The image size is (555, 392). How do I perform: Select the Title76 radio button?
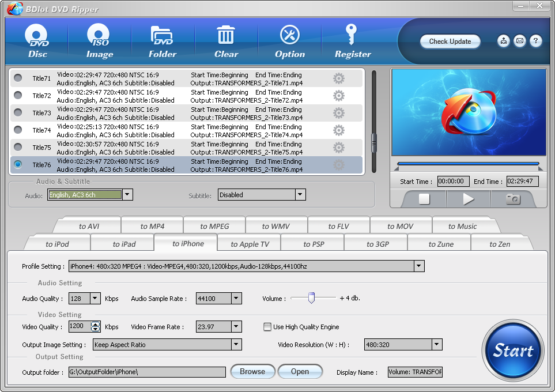point(18,164)
